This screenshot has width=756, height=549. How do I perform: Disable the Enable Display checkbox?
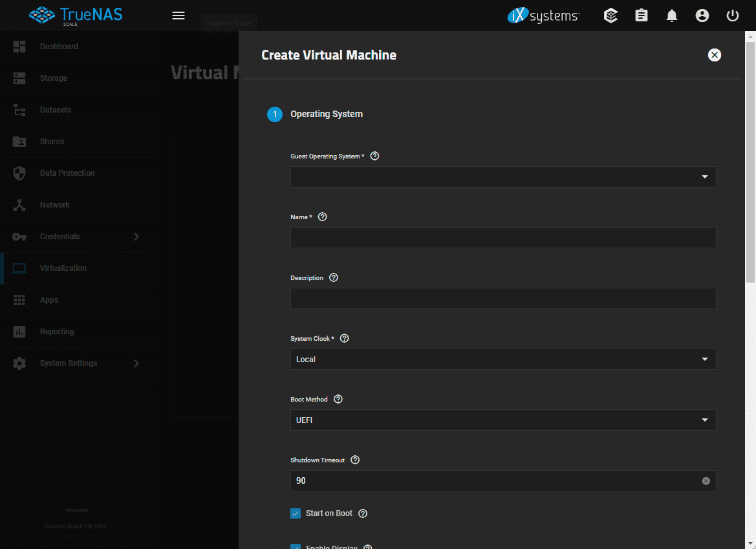point(296,547)
